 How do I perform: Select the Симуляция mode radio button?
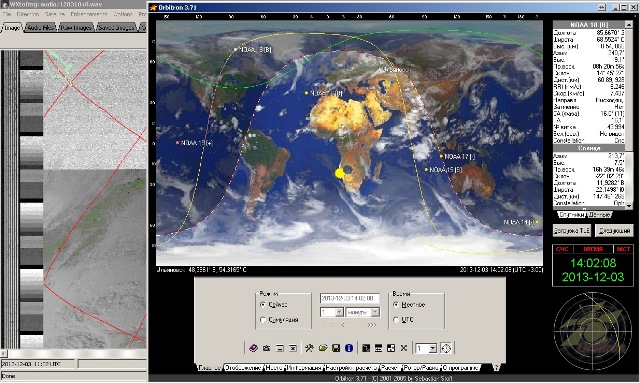coord(263,320)
